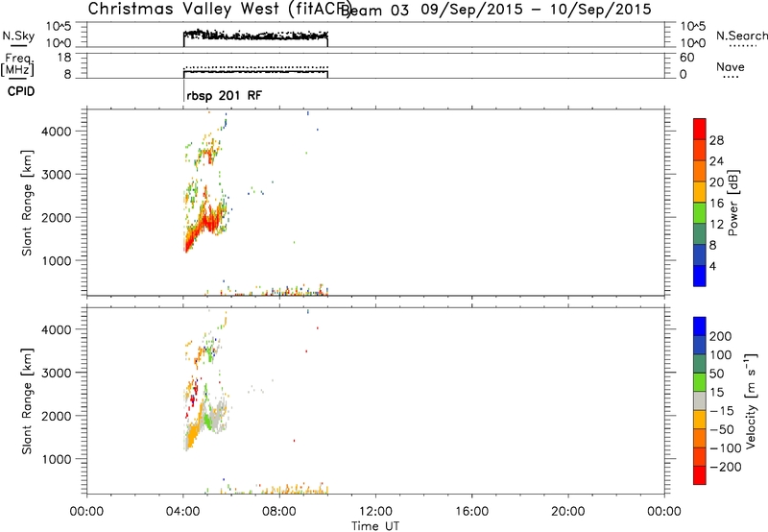Pick the 12–16 dB light green Power swatch
Image resolution: width=768 pixels, height=532 pixels.
700,212
